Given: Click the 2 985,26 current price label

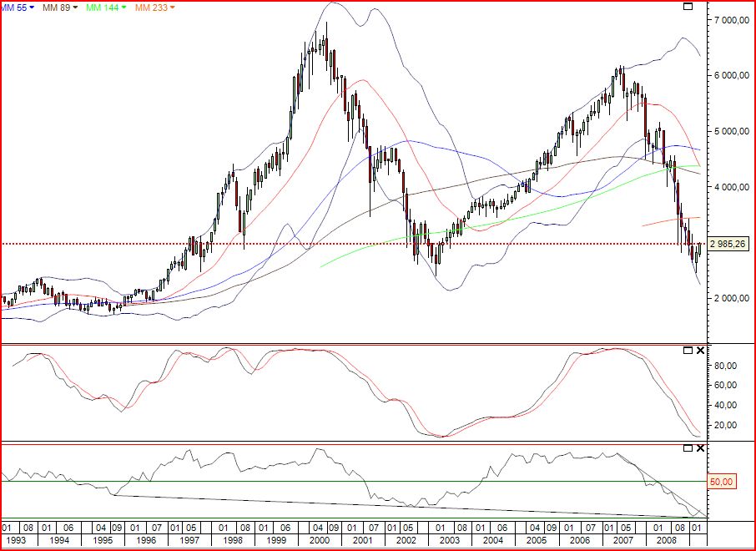Looking at the screenshot, I should pyautogui.click(x=728, y=244).
